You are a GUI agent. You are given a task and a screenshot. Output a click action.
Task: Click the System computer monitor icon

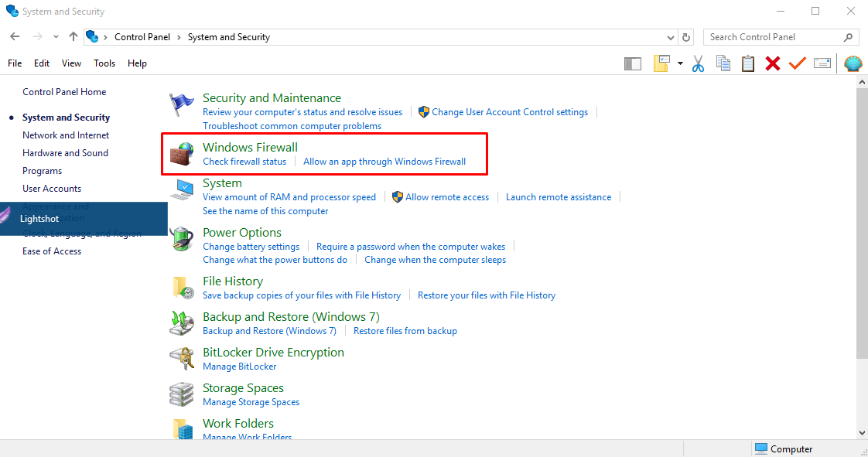click(x=182, y=189)
